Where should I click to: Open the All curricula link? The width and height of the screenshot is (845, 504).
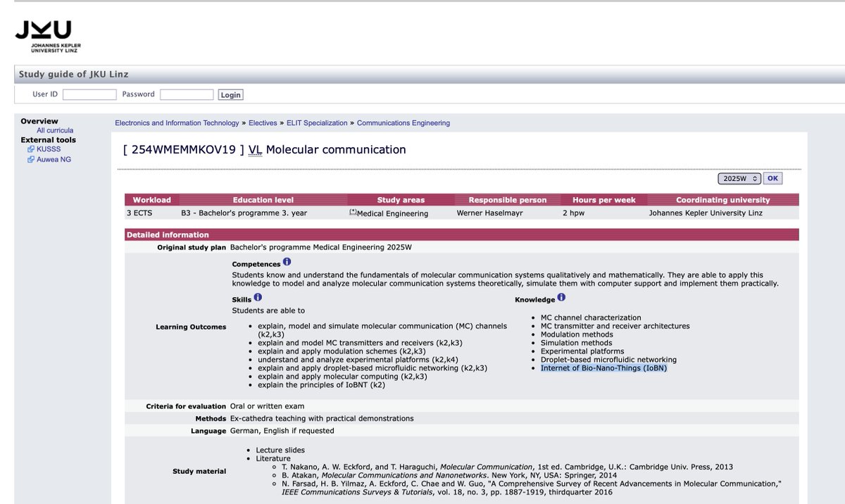[x=55, y=130]
